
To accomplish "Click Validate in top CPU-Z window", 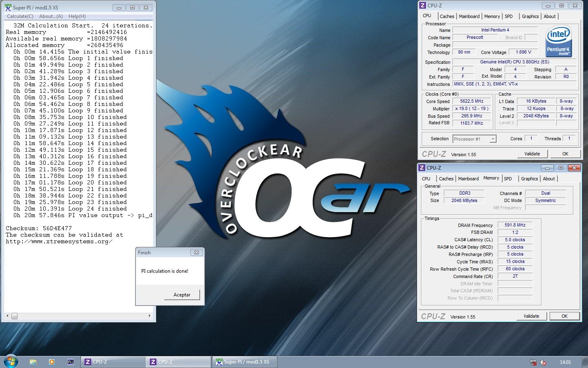I will 532,154.
